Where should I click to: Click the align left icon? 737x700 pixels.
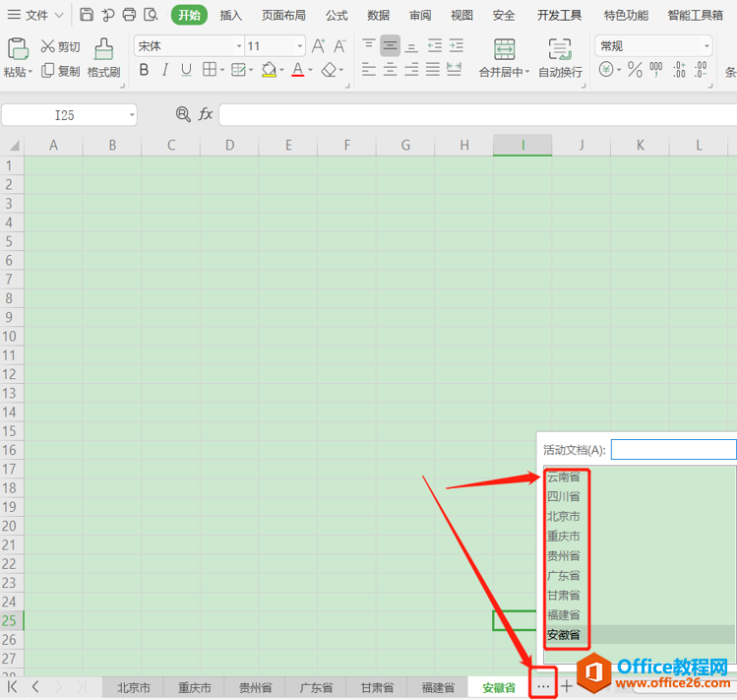[369, 70]
